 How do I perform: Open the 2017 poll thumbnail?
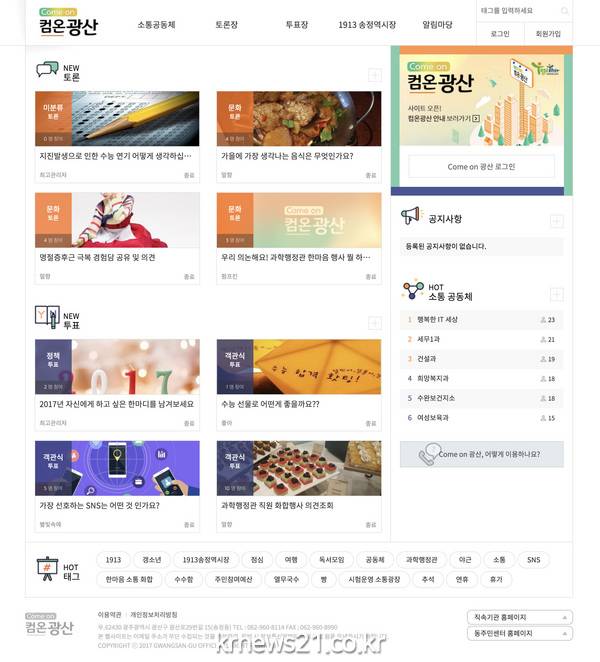(x=117, y=366)
